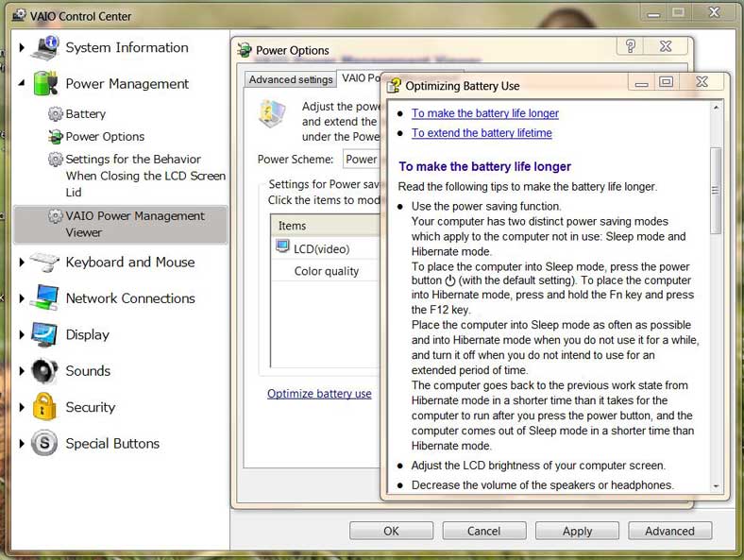The height and width of the screenshot is (560, 744).
Task: Select Power Options in sidebar
Action: coord(105,137)
